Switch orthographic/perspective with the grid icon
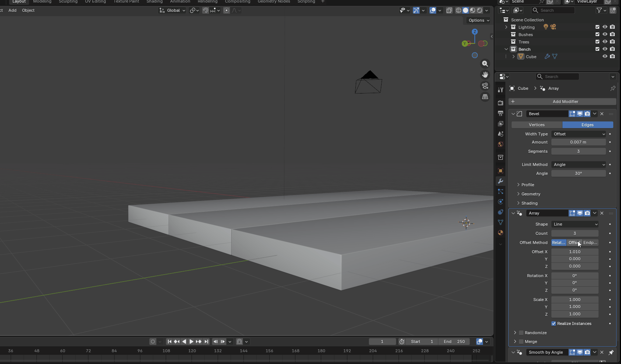This screenshot has width=621, height=364. [x=485, y=97]
